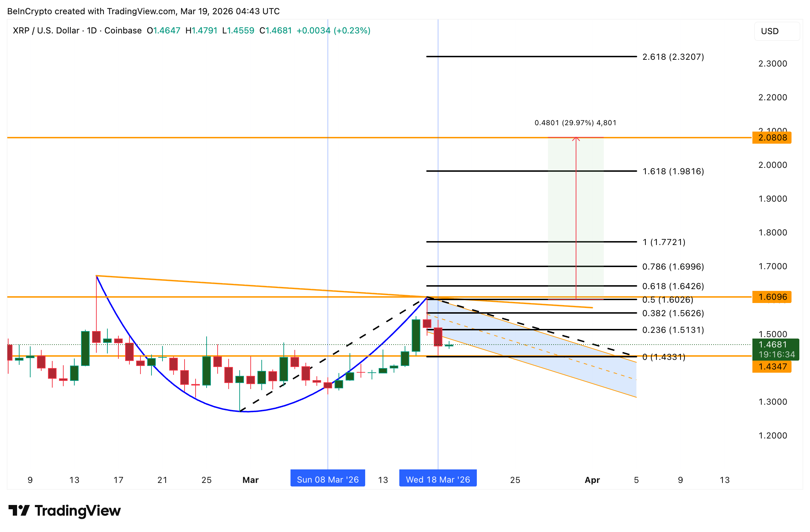
Task: Click Mar on the date axis
Action: coord(250,480)
